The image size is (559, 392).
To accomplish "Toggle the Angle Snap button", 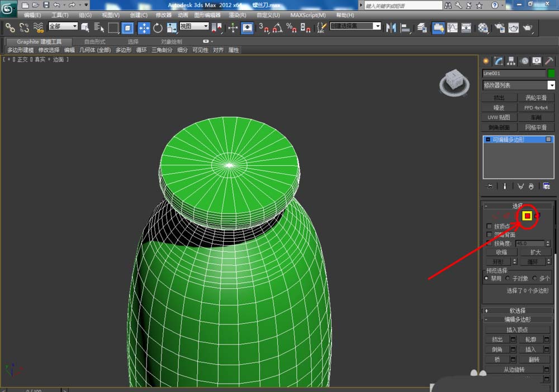I will pyautogui.click(x=278, y=27).
